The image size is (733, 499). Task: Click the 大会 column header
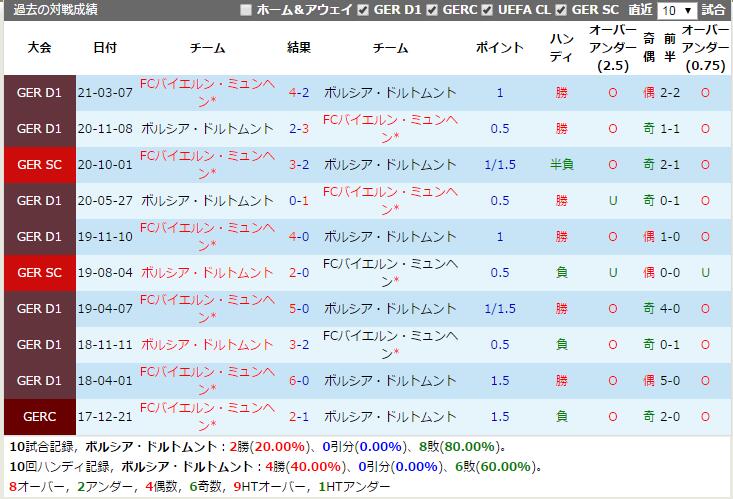(x=39, y=47)
